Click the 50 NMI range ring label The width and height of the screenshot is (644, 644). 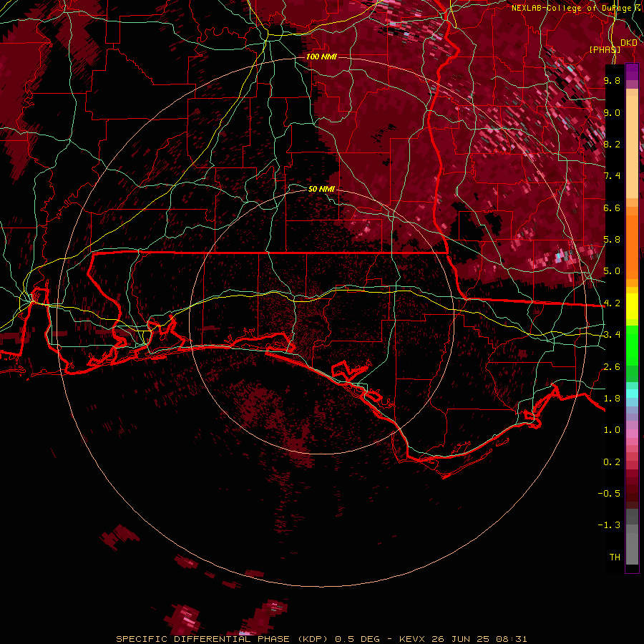321,189
